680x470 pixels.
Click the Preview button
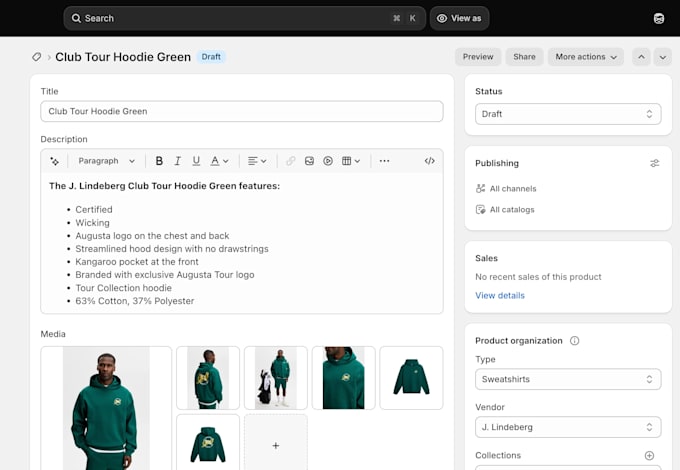point(478,57)
